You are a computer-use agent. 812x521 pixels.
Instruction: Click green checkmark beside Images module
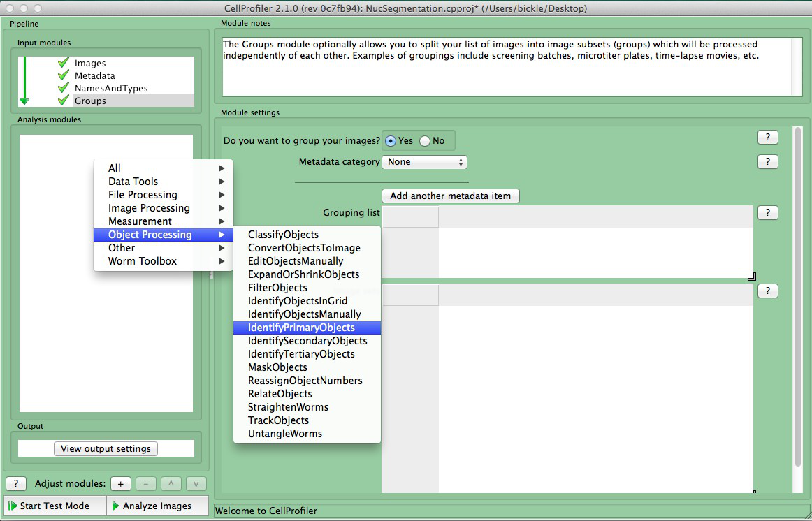point(63,63)
